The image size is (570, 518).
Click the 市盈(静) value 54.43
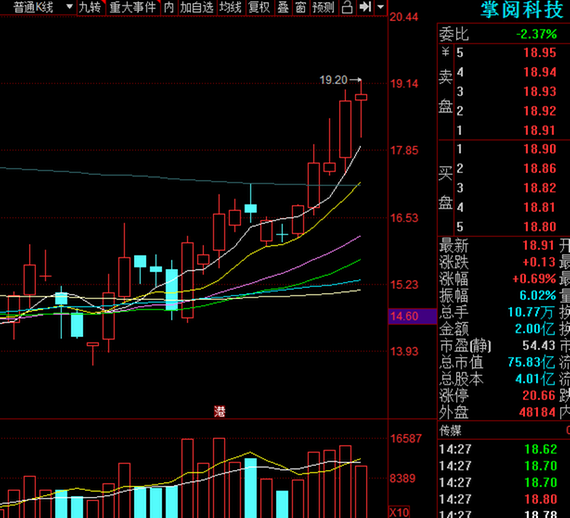click(x=539, y=345)
